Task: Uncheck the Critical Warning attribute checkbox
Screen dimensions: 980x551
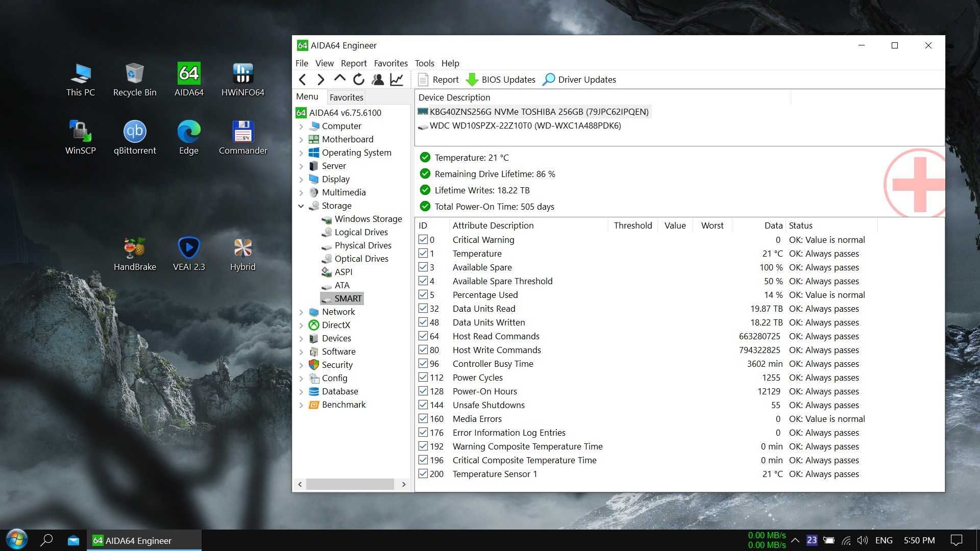Action: [x=423, y=239]
